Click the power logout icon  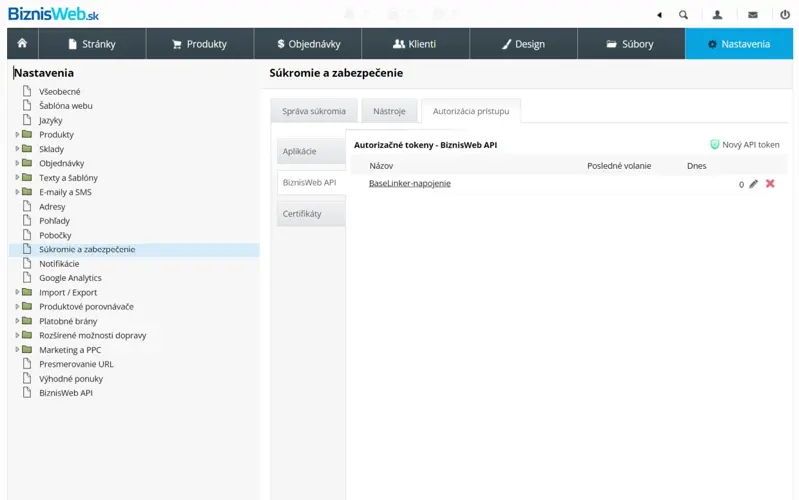pyautogui.click(x=785, y=15)
